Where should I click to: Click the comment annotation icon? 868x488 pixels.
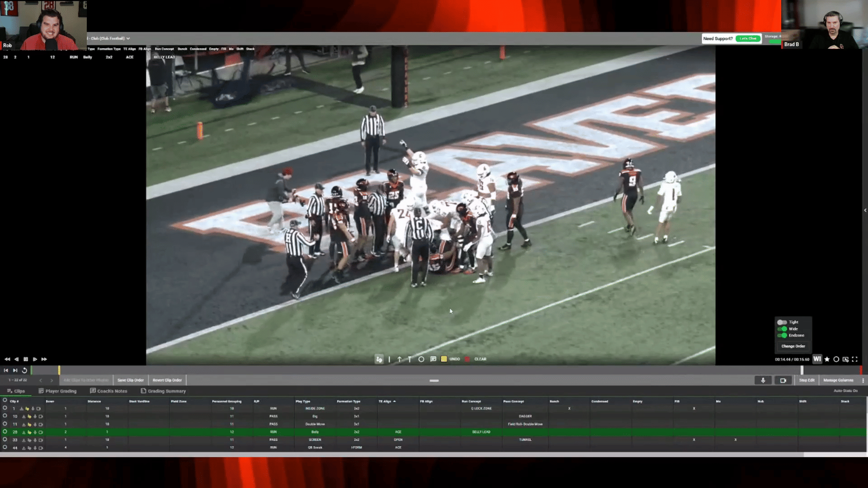click(433, 359)
